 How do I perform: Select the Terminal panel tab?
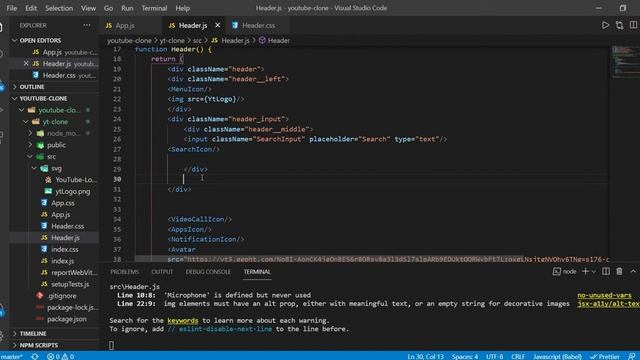(257, 272)
